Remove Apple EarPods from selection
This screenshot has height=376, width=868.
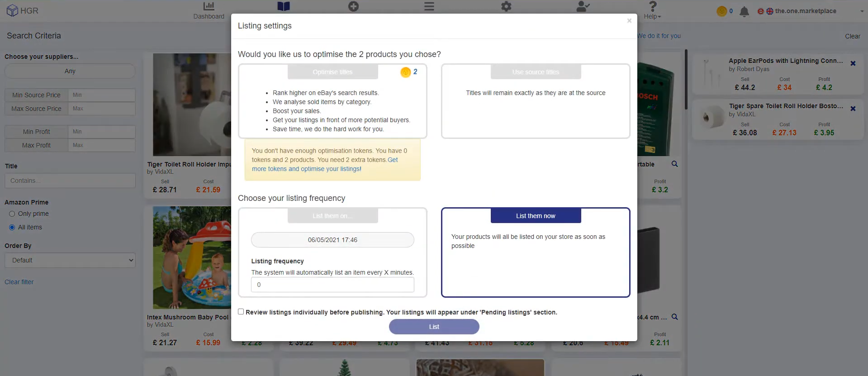coord(853,63)
